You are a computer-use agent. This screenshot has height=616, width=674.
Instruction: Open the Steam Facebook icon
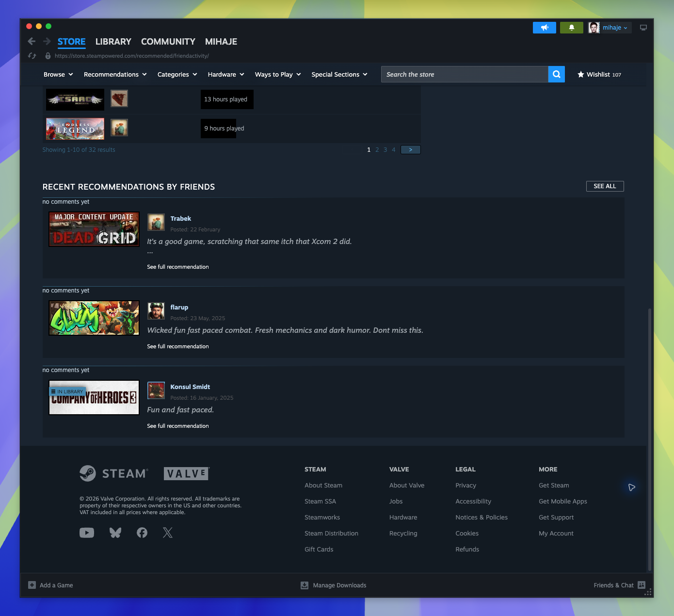tap(142, 533)
